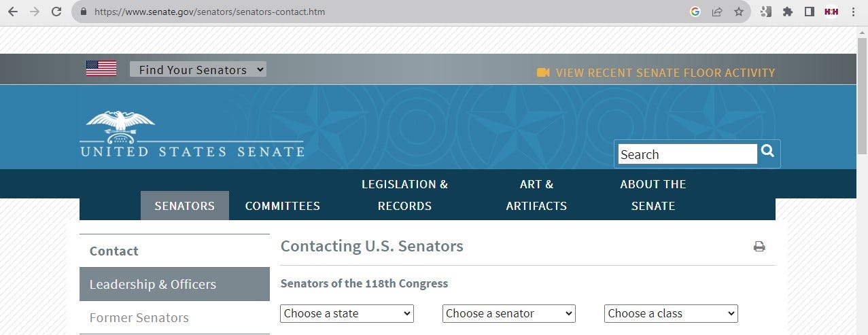Reload the page with refresh icon
Screen dimensions: 868x335
point(56,12)
